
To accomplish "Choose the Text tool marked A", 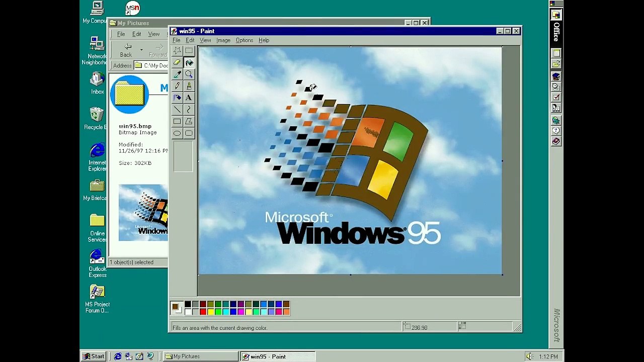I will [x=189, y=98].
